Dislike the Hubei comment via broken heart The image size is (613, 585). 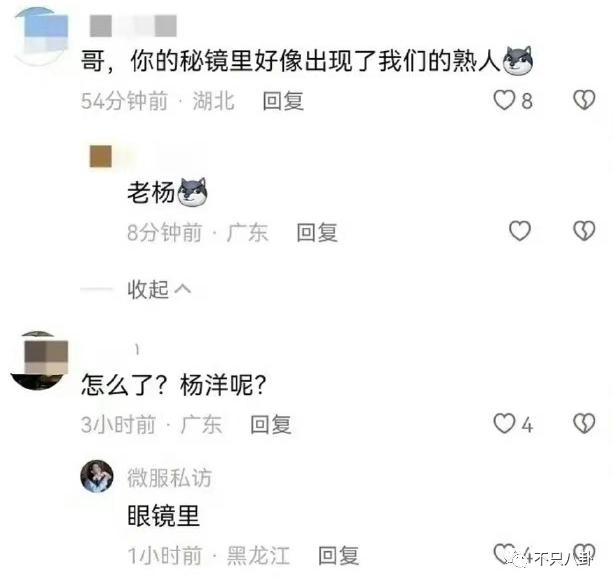pos(584,100)
